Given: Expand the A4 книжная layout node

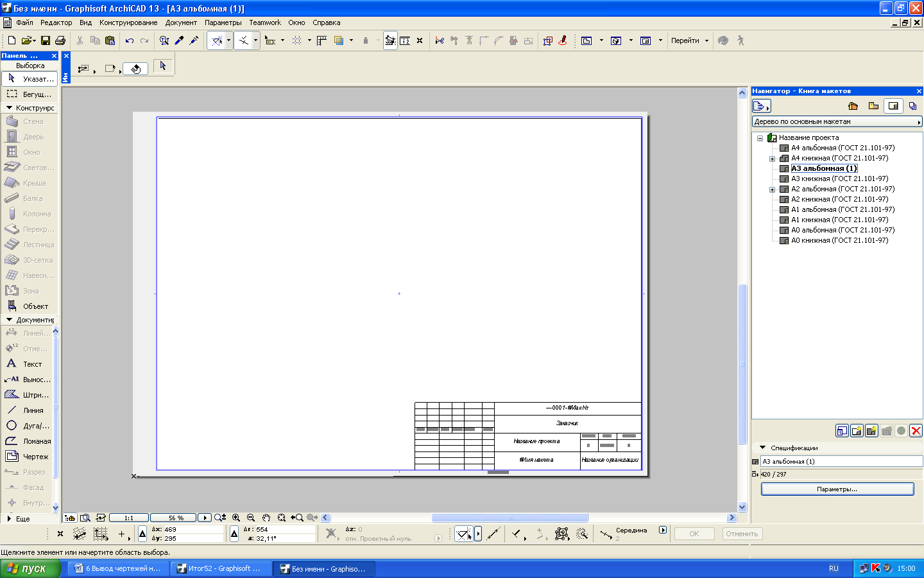Looking at the screenshot, I should [x=773, y=159].
